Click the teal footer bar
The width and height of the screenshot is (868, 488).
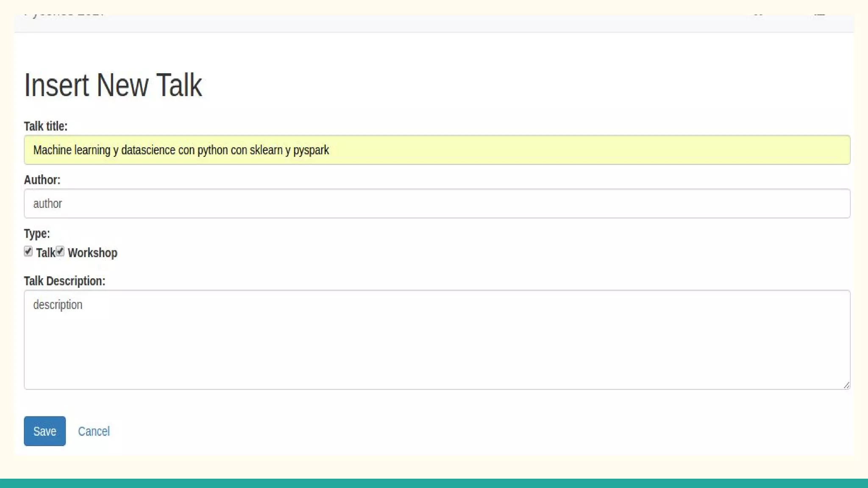(x=434, y=483)
